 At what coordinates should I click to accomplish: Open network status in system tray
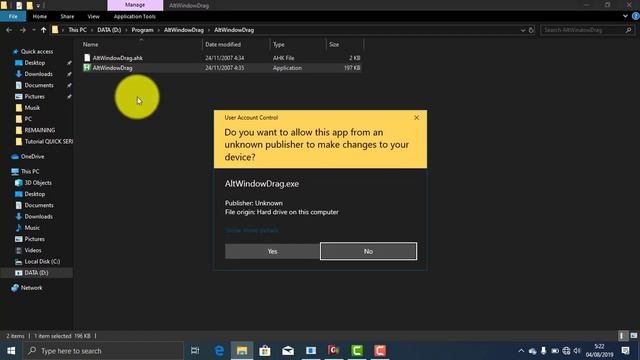coord(566,351)
